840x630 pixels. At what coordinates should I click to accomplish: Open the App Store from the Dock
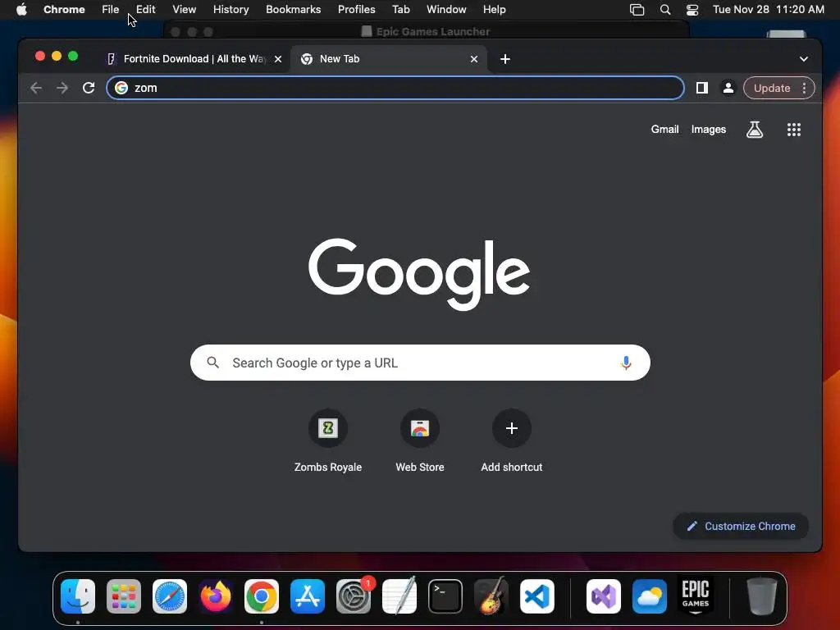[308, 596]
